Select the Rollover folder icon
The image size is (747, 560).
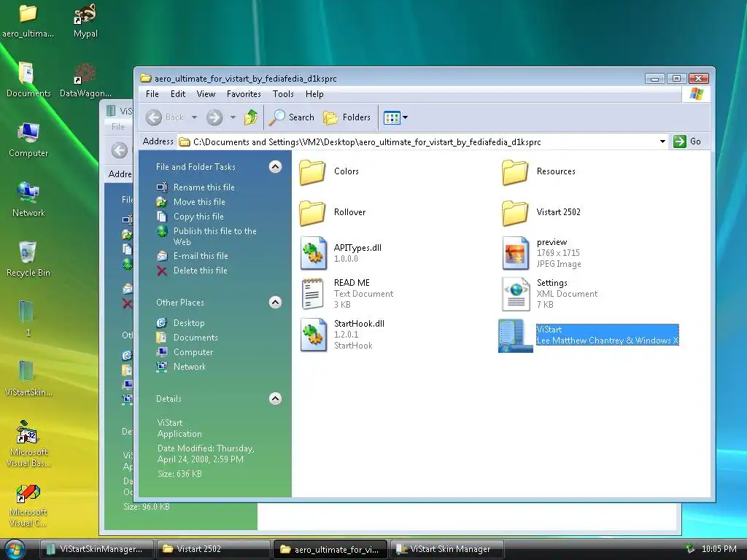pyautogui.click(x=312, y=213)
